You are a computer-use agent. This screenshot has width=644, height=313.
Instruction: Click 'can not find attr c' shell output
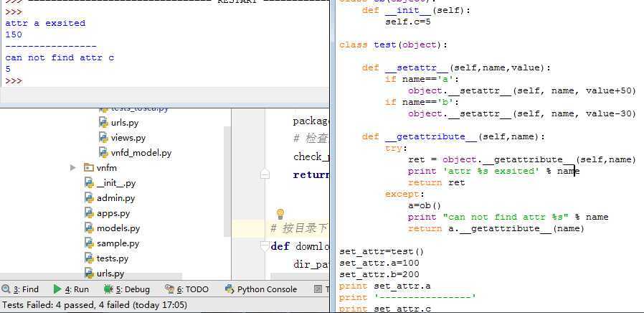point(60,57)
